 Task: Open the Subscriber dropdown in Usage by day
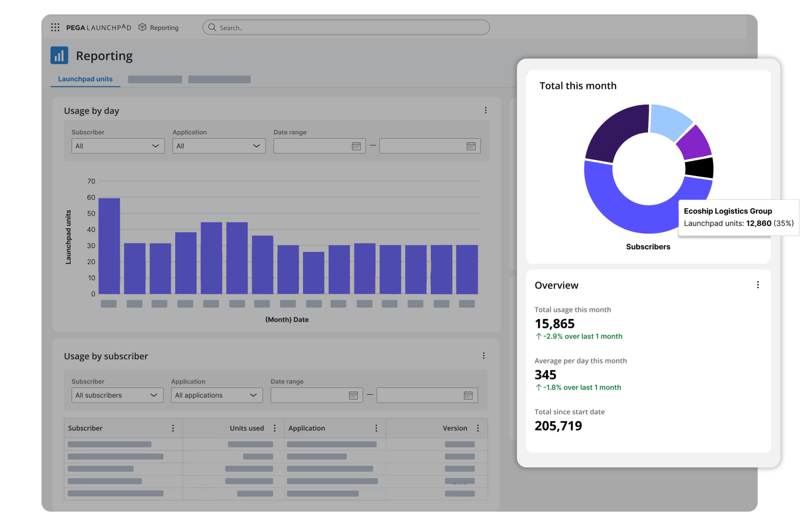[118, 146]
